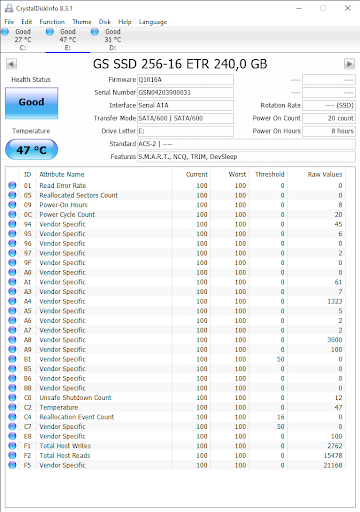This screenshot has height=512, width=360.
Task: Click status icon for attribute E8
Action: tap(12, 436)
